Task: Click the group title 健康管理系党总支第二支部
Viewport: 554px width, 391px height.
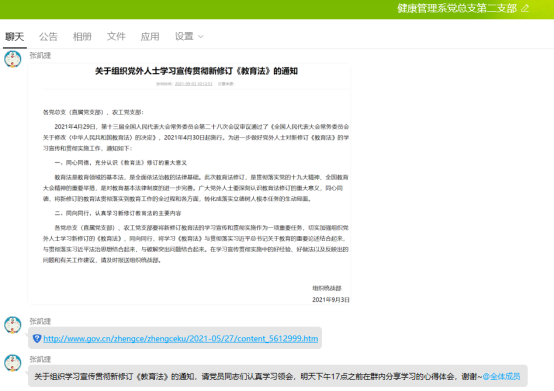Action: tap(457, 8)
